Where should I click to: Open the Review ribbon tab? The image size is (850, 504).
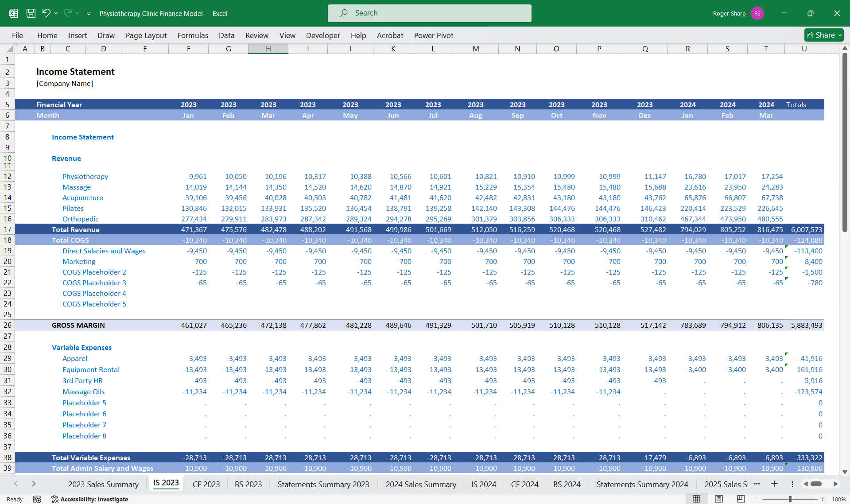point(257,35)
